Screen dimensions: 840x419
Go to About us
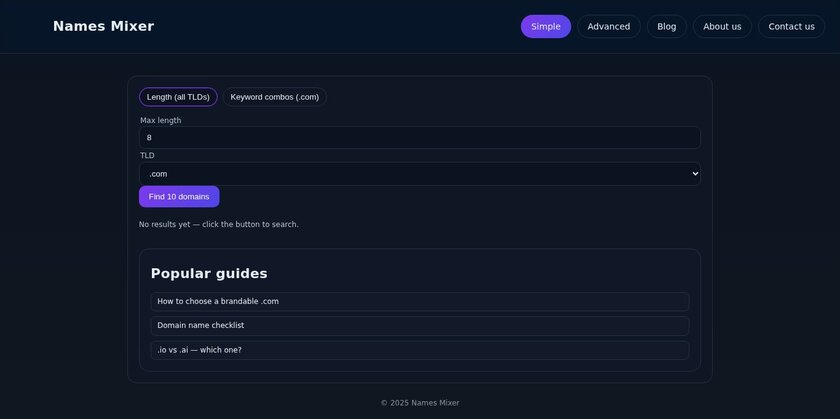(x=722, y=26)
